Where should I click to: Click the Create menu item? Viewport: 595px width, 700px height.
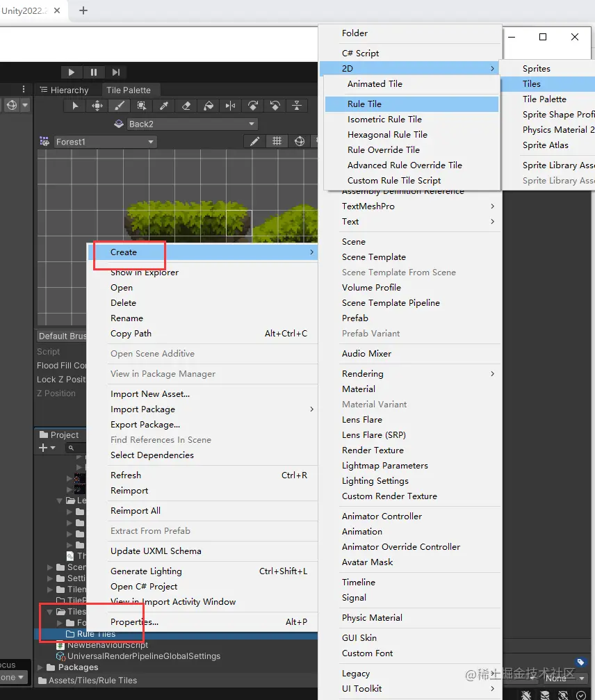203,252
